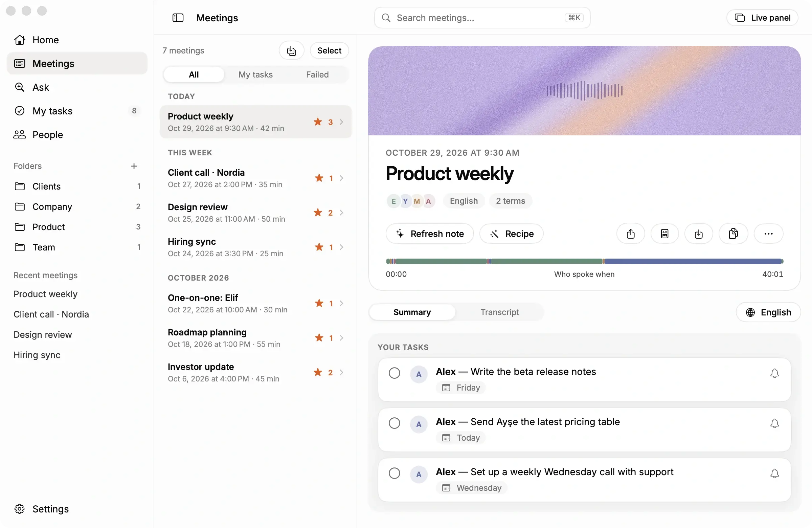Click the Friday due date chip
812x528 pixels.
coord(461,388)
